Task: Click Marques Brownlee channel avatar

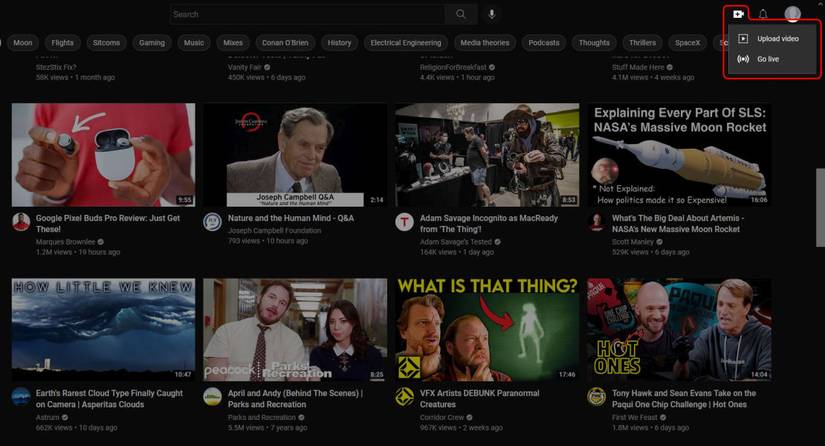Action: [21, 222]
